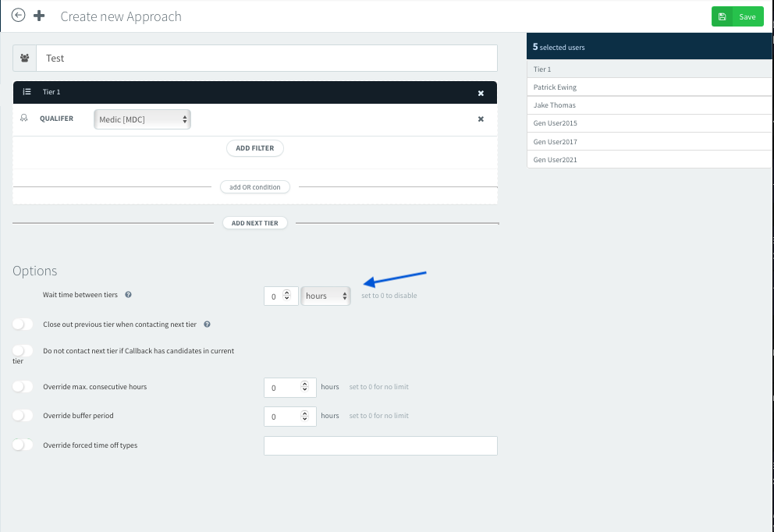The height and width of the screenshot is (532, 774).
Task: Click add OR condition button
Action: tap(254, 187)
